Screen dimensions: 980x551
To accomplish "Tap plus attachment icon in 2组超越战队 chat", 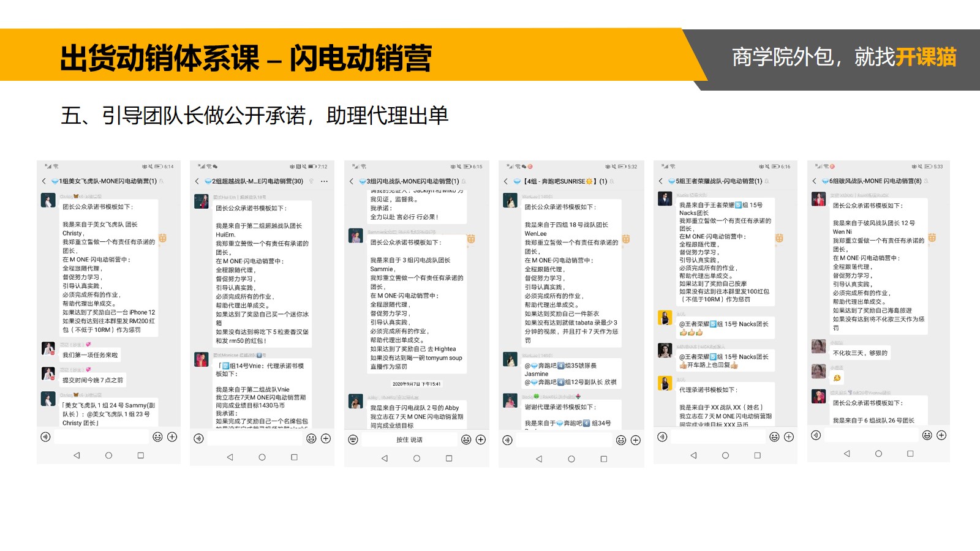I will click(326, 438).
